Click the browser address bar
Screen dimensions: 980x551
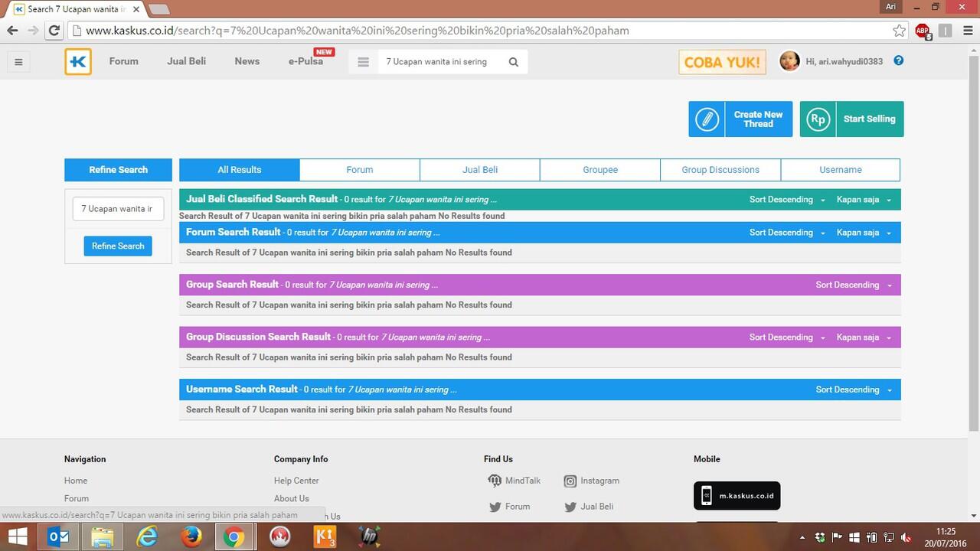486,31
